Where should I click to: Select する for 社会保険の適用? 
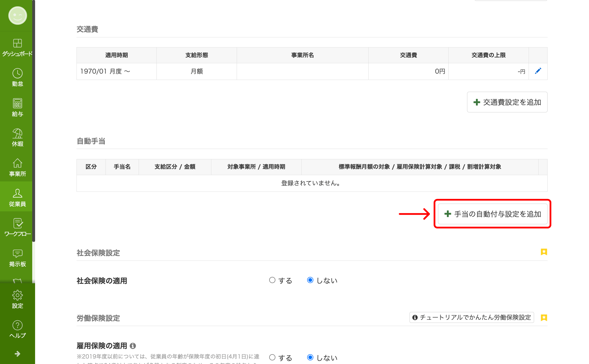tap(272, 280)
